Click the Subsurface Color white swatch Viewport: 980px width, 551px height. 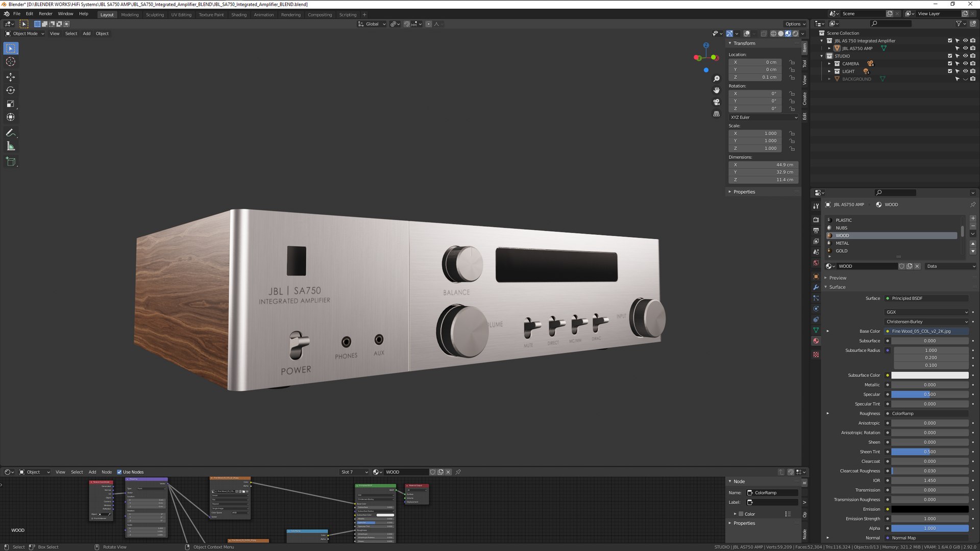click(929, 375)
